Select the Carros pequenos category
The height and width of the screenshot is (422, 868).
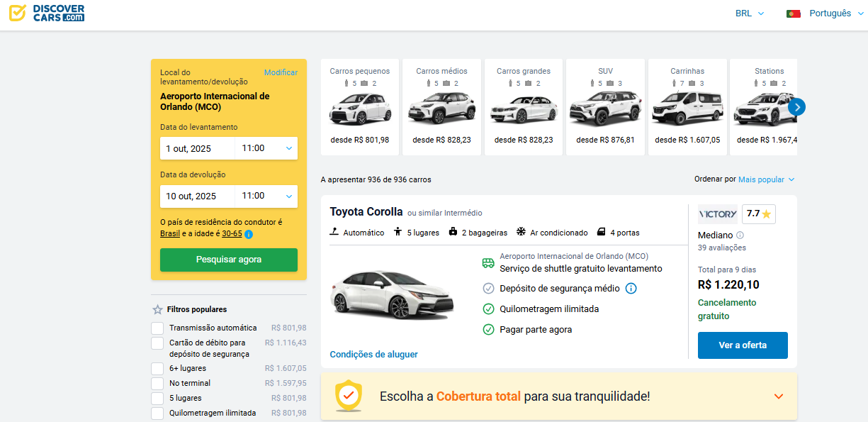360,106
